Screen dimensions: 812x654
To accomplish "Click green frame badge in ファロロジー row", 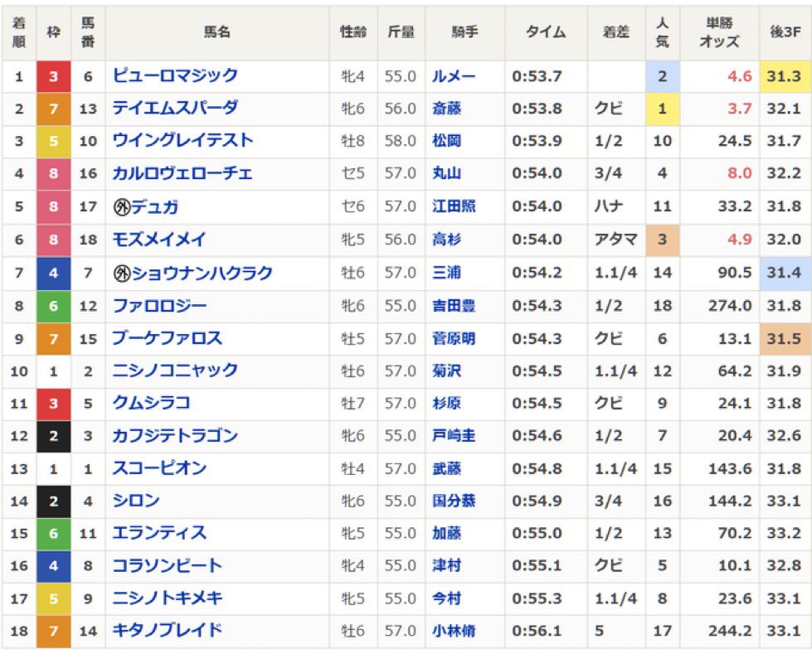I will coord(54,306).
